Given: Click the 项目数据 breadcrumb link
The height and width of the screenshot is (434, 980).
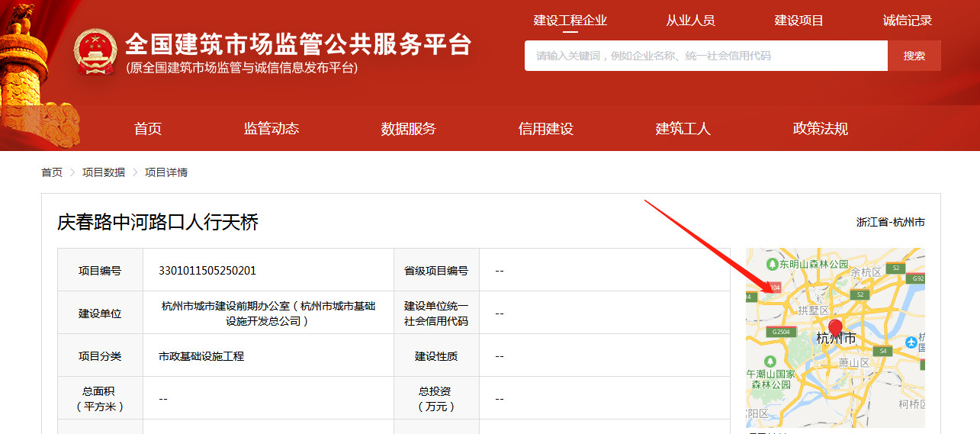Looking at the screenshot, I should tap(104, 172).
